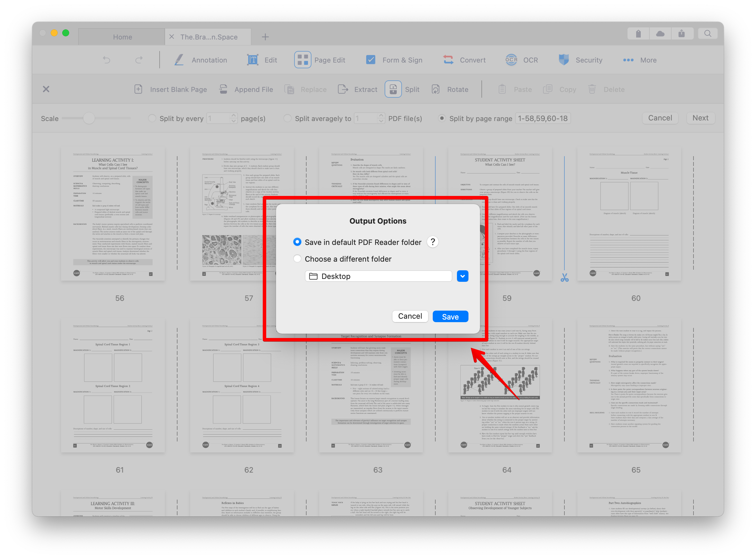
Task: Click stepper for Split averagely PDF files
Action: (x=381, y=118)
